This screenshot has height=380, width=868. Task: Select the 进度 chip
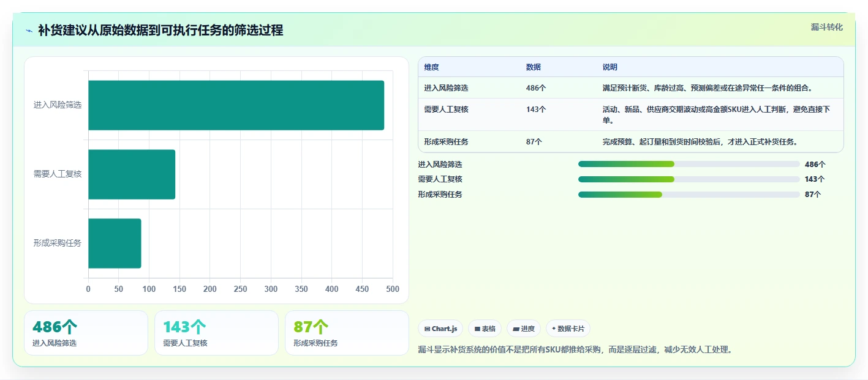click(x=524, y=329)
